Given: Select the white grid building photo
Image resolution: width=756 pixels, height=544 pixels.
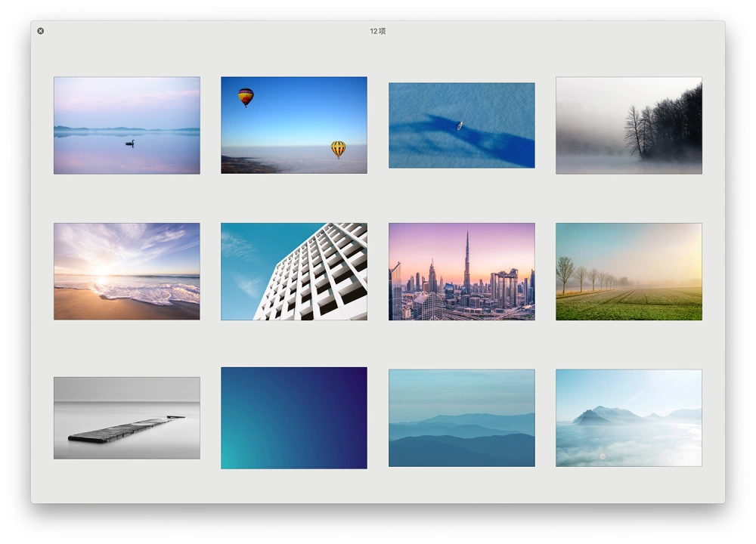Looking at the screenshot, I should click(x=294, y=271).
